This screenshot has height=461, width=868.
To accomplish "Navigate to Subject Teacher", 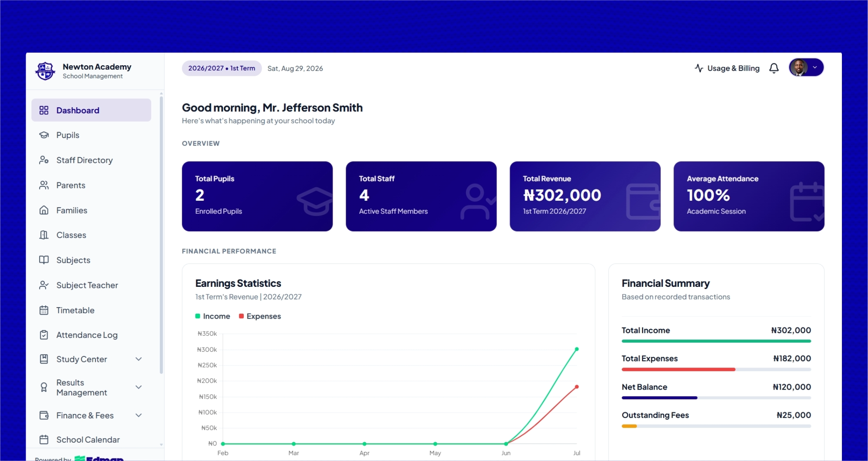I will (91, 285).
